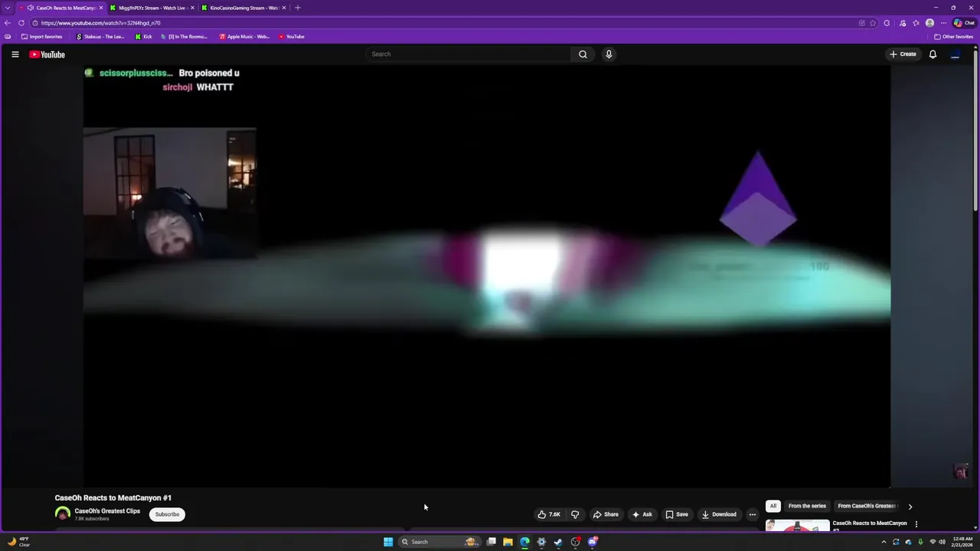Switch to KinoCasinoGaming Stream tab
The width and height of the screenshot is (980, 551).
tap(243, 8)
